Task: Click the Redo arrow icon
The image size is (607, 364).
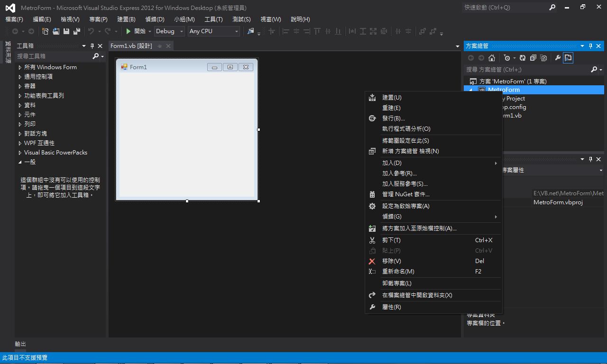Action: point(108,31)
